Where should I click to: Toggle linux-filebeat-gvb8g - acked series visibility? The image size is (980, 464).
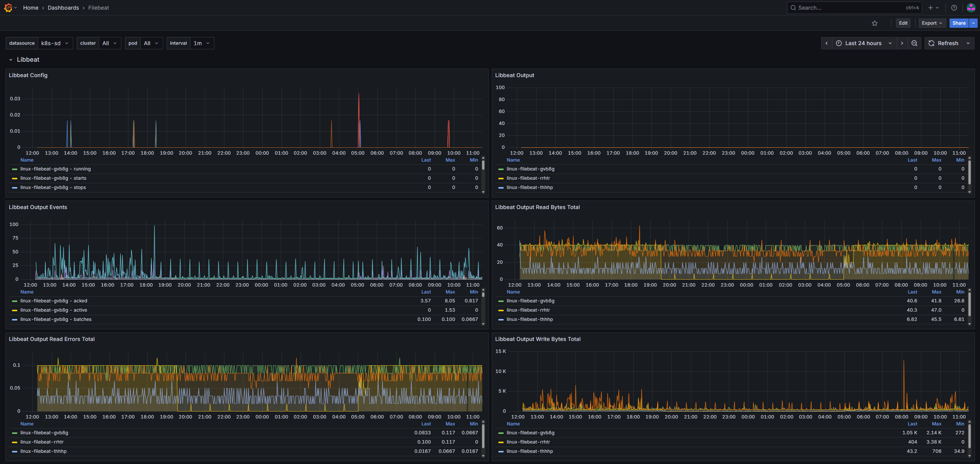tap(54, 301)
